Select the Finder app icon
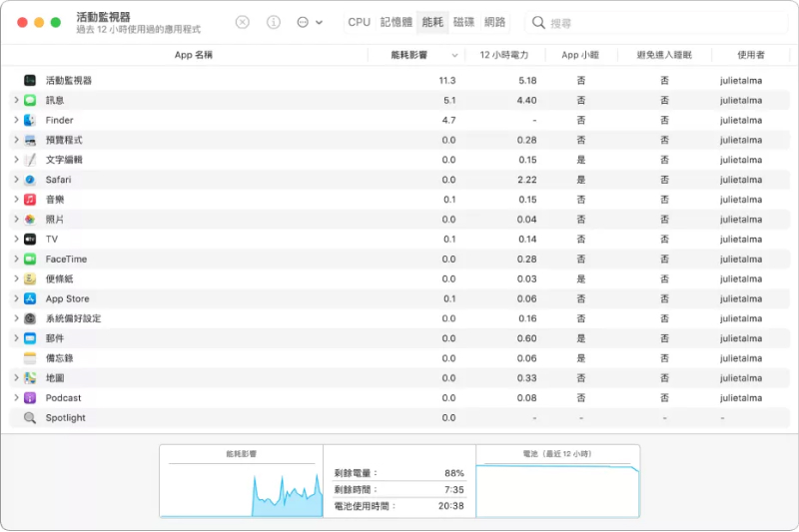The image size is (799, 532). click(30, 120)
